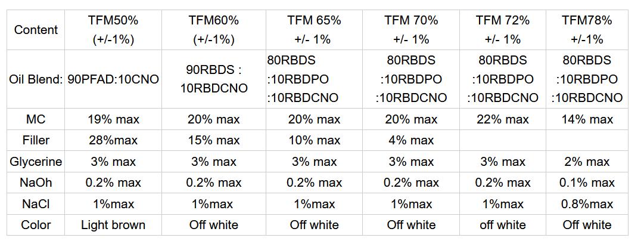The image size is (644, 244).
Task: Select the "19% max" MC cell
Action: pyautogui.click(x=113, y=119)
